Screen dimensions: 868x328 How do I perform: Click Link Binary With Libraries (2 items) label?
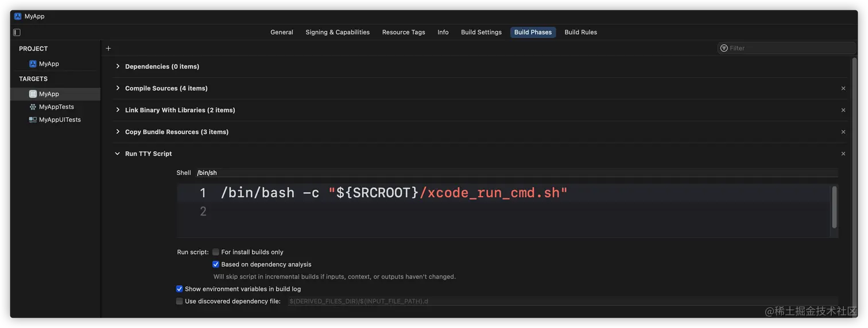click(x=180, y=110)
